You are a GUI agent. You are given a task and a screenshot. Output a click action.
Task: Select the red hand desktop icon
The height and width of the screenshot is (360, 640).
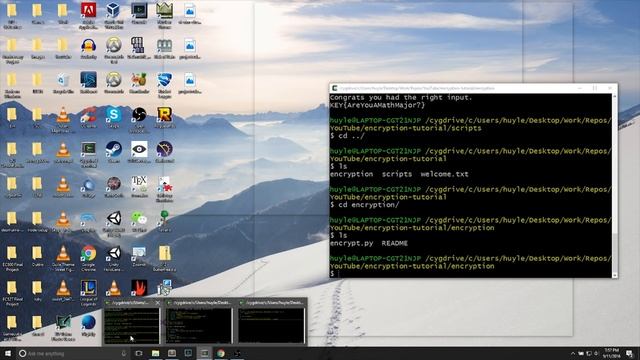(x=139, y=288)
